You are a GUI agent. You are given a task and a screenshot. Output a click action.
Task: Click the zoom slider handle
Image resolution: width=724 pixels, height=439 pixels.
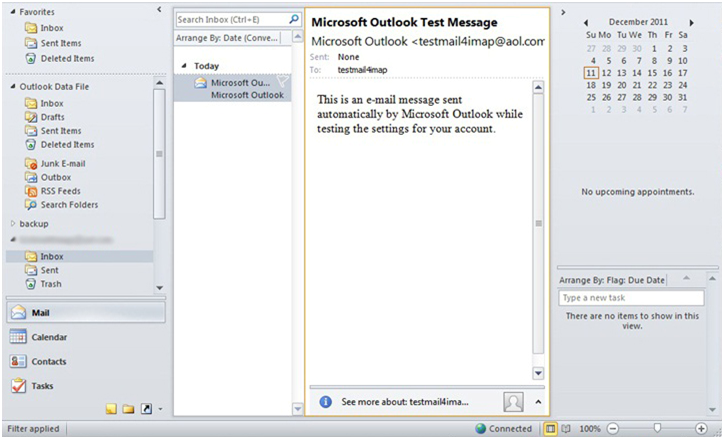pyautogui.click(x=657, y=429)
